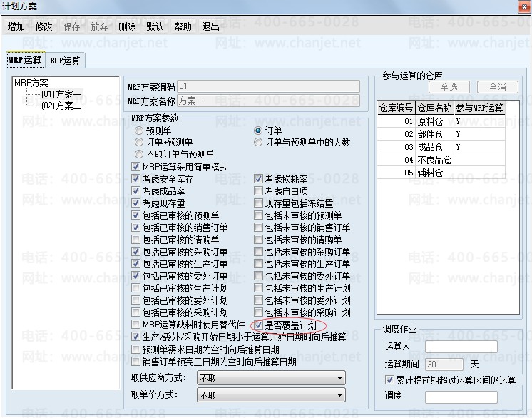This screenshot has width=532, height=418.
Task: Select 订单与预测单中的大数 radio option
Action: click(258, 142)
